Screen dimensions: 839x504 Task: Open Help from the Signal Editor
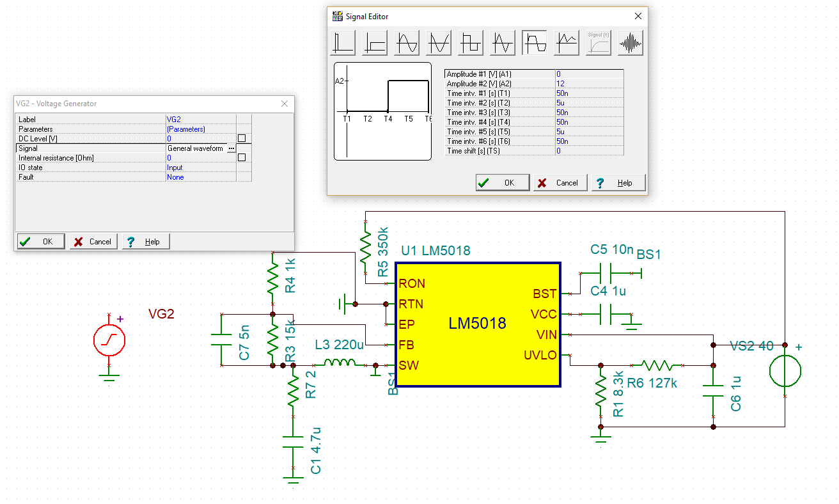click(x=618, y=182)
